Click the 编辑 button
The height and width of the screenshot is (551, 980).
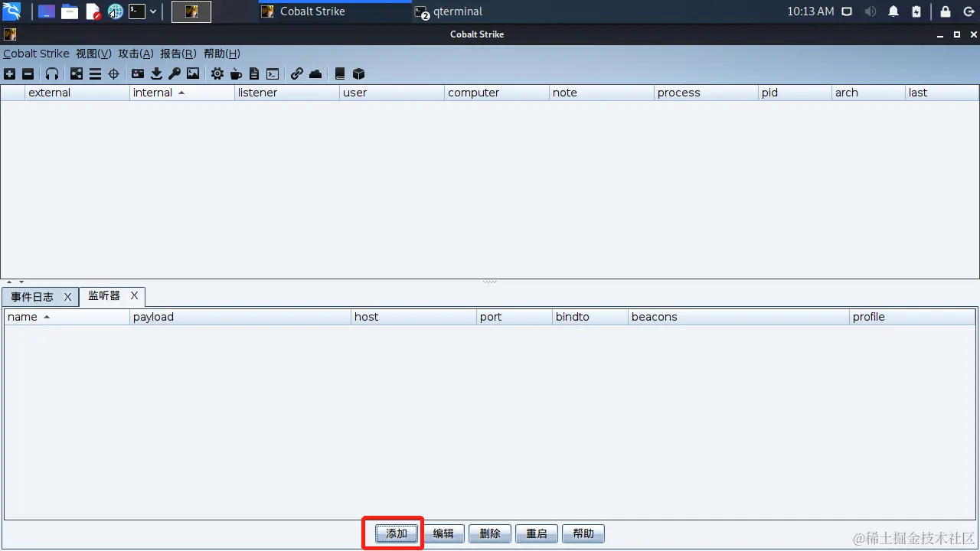443,533
